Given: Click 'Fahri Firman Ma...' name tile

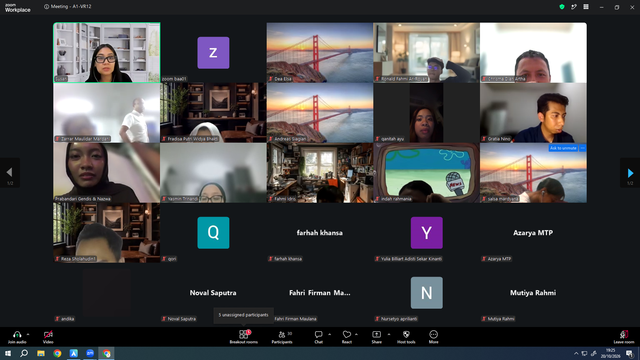Looking at the screenshot, I should pos(320,293).
